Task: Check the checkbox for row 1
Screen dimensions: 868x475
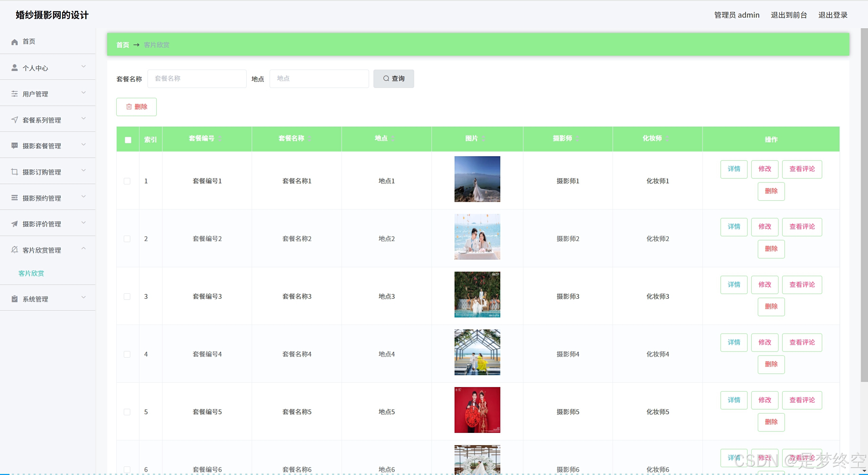Action: pos(127,181)
